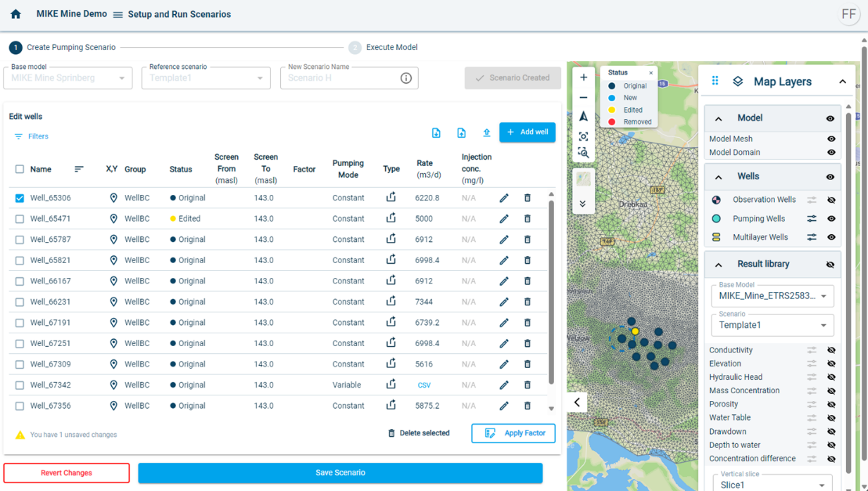Toggle visibility of Model Mesh layer
868x491 pixels.
pos(831,139)
